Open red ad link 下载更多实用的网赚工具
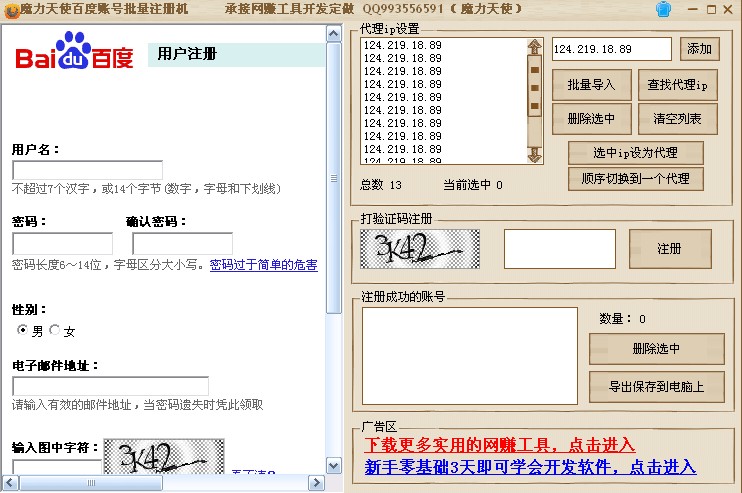The image size is (742, 493). click(x=499, y=445)
